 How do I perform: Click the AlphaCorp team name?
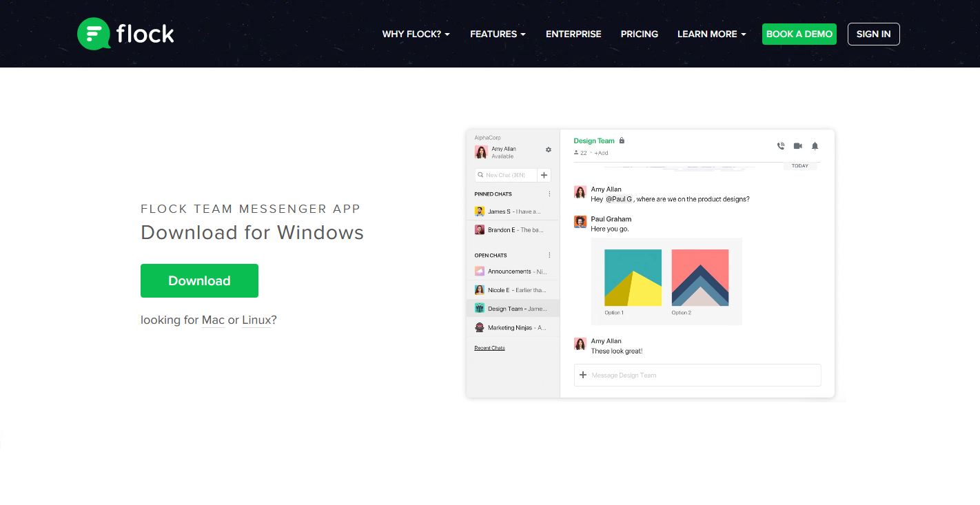[487, 138]
